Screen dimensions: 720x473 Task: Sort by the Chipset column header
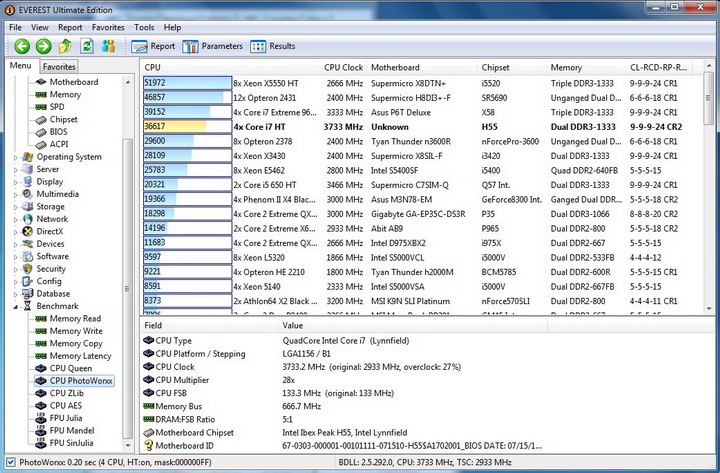pyautogui.click(x=512, y=68)
